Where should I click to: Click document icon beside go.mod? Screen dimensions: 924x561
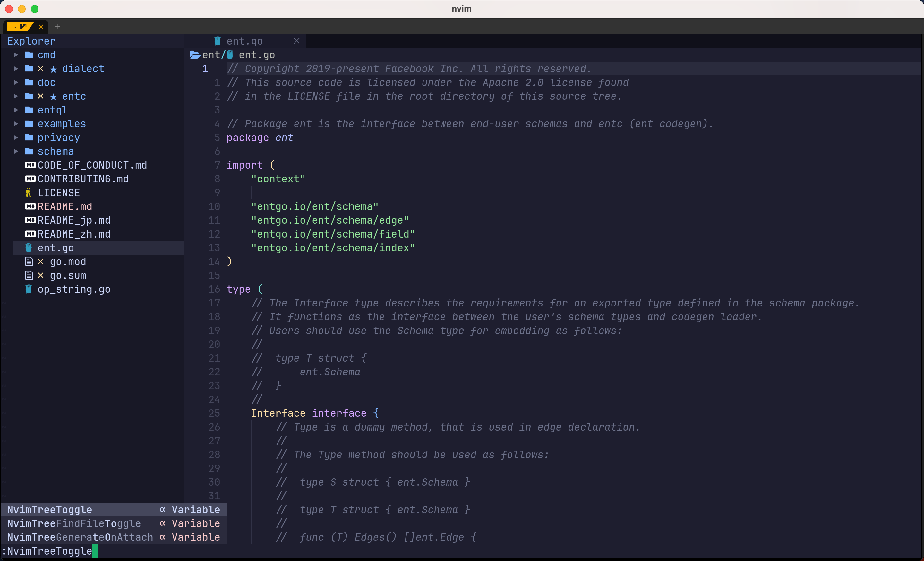tap(29, 262)
